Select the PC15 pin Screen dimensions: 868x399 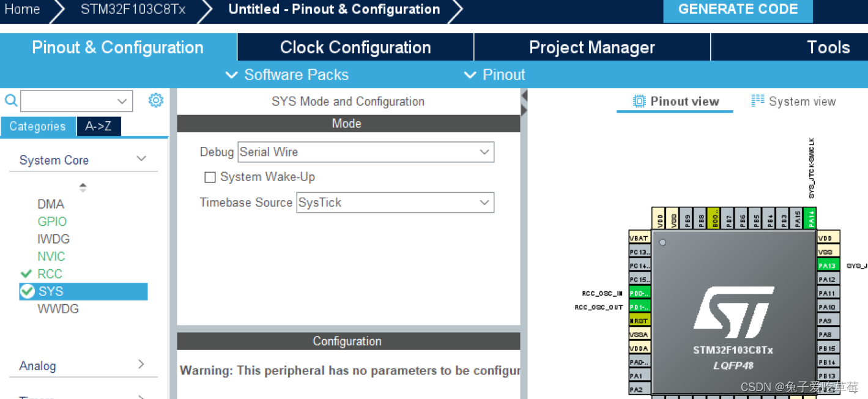pyautogui.click(x=640, y=279)
